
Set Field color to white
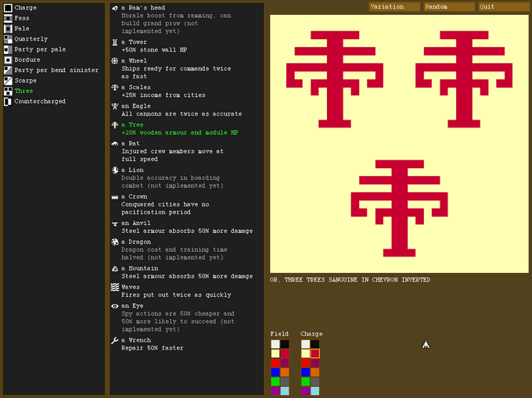click(x=275, y=344)
